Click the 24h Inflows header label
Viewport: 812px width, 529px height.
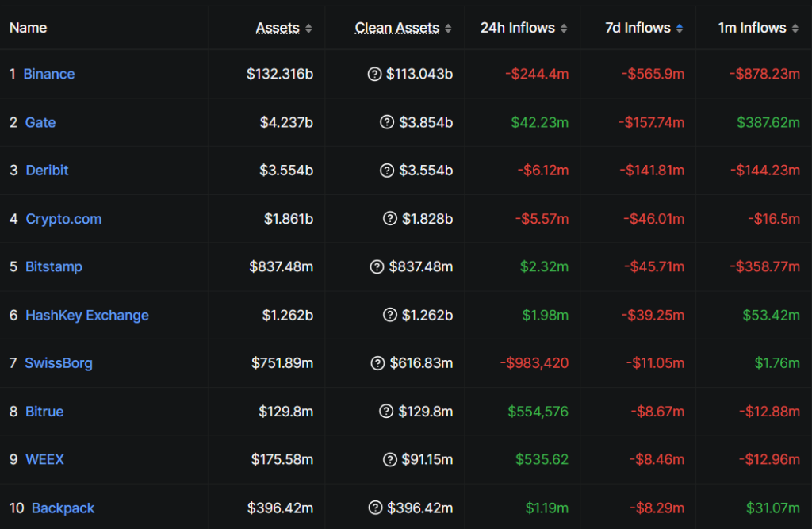click(518, 28)
